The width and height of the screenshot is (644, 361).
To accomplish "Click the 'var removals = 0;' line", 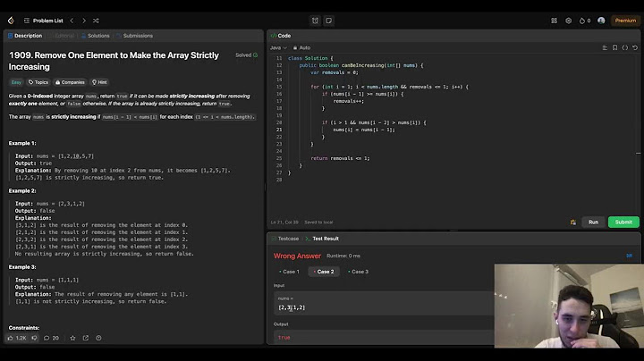I will 335,72.
